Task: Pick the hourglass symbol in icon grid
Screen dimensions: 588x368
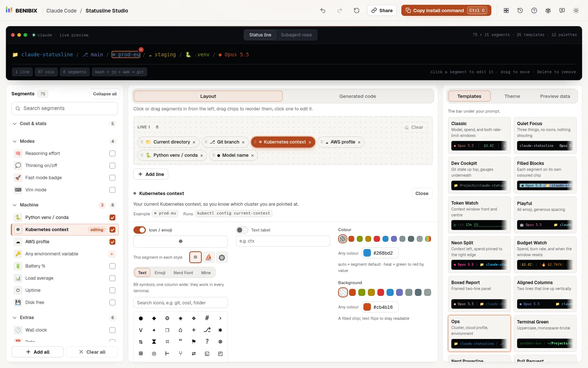Action: tap(154, 342)
